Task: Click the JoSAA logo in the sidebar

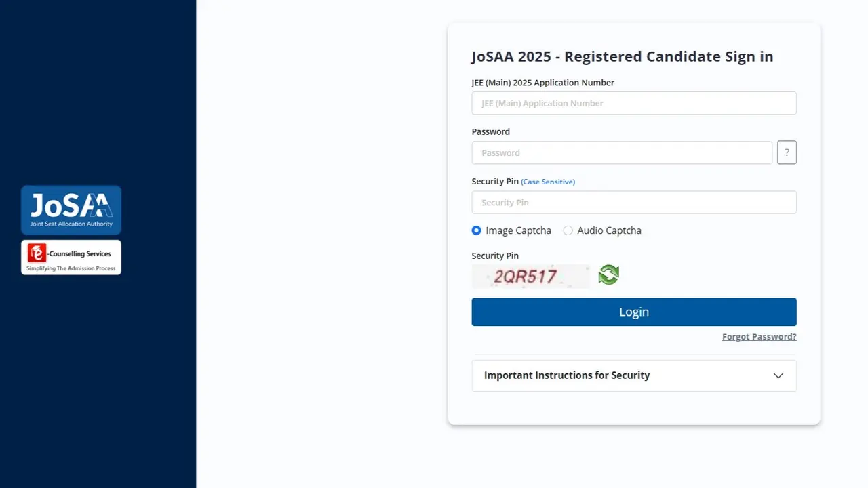Action: click(x=71, y=209)
